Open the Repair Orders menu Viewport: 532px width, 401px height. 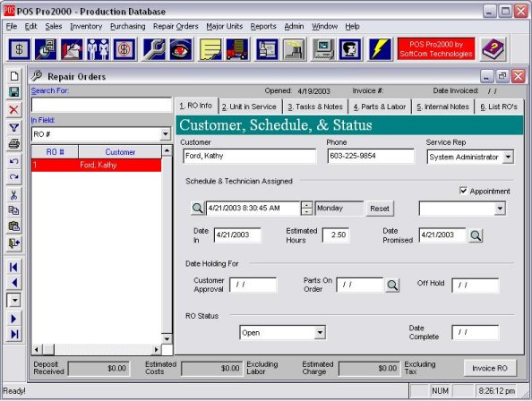[176, 27]
